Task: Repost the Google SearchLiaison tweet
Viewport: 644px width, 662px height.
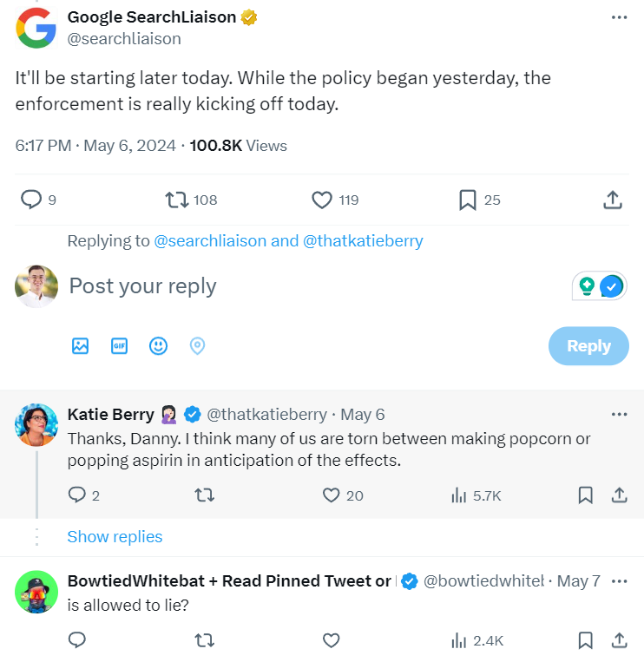Action: (176, 200)
